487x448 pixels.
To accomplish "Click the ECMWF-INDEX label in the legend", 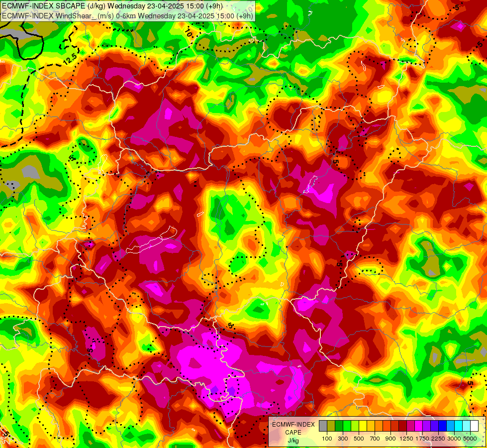I will (x=293, y=425).
